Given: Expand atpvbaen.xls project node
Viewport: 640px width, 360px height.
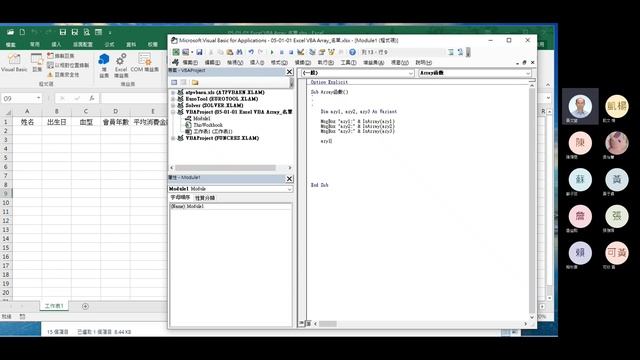Looking at the screenshot, I should tap(173, 93).
